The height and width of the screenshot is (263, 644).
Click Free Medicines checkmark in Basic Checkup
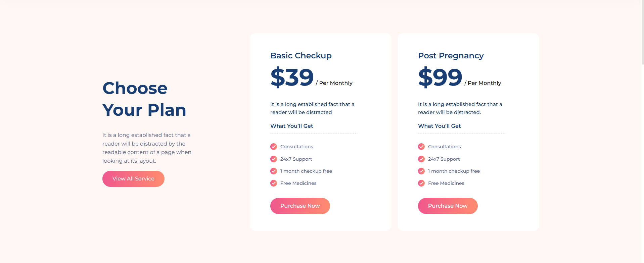coord(274,183)
